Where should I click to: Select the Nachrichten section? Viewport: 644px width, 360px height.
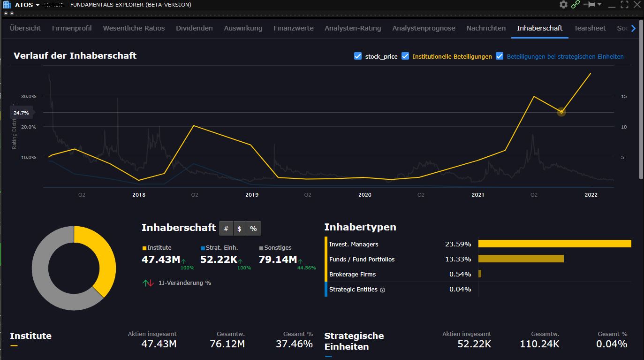(x=485, y=28)
